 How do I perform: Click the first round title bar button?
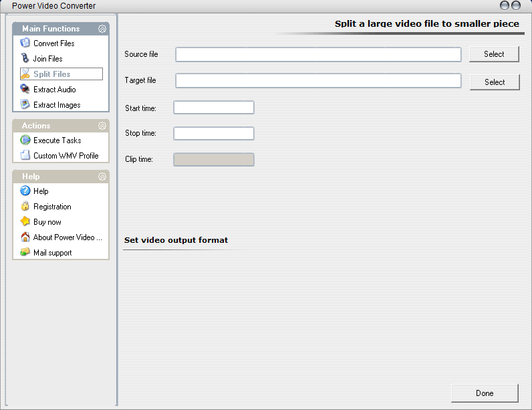click(505, 5)
